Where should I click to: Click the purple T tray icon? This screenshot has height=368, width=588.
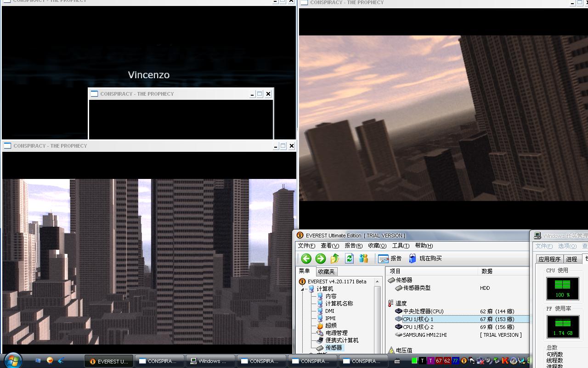(431, 361)
